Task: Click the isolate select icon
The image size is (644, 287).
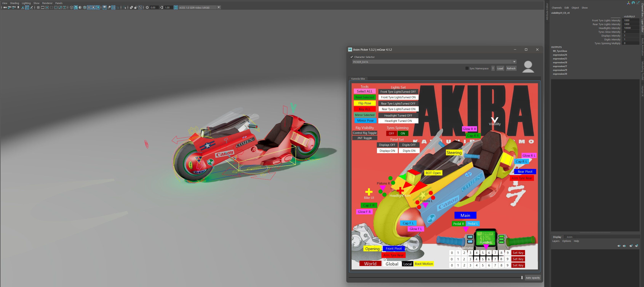Action: (x=125, y=7)
